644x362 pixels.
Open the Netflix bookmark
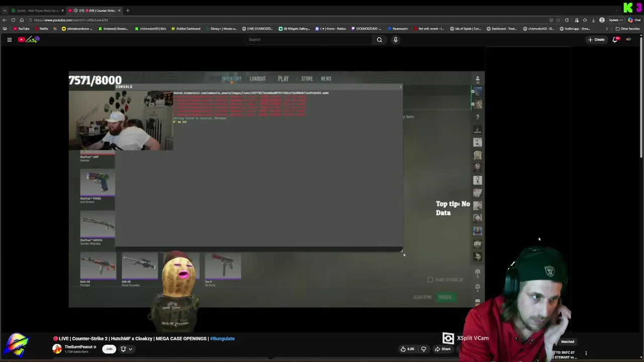pos(41,29)
